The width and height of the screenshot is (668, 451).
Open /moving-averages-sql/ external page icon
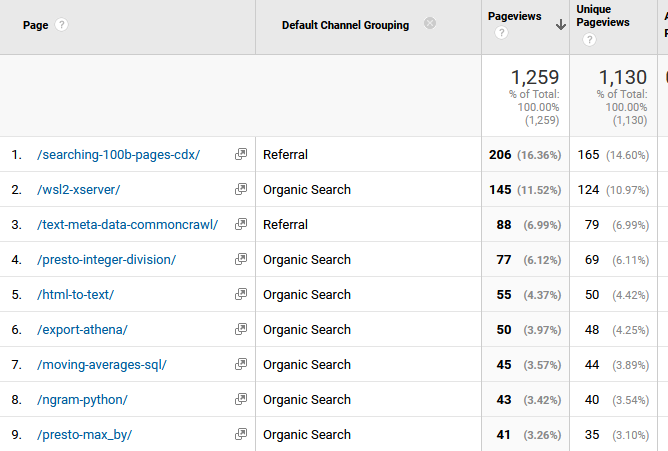[x=240, y=365]
